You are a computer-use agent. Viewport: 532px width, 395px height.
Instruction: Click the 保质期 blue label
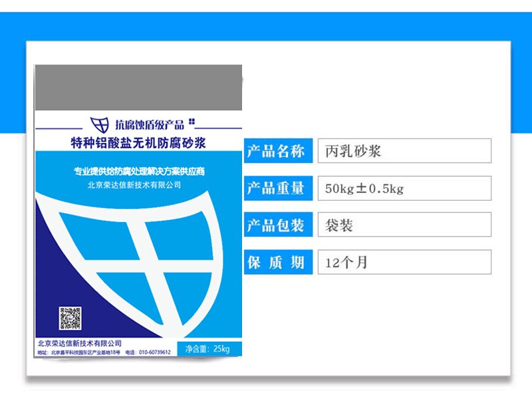click(278, 262)
